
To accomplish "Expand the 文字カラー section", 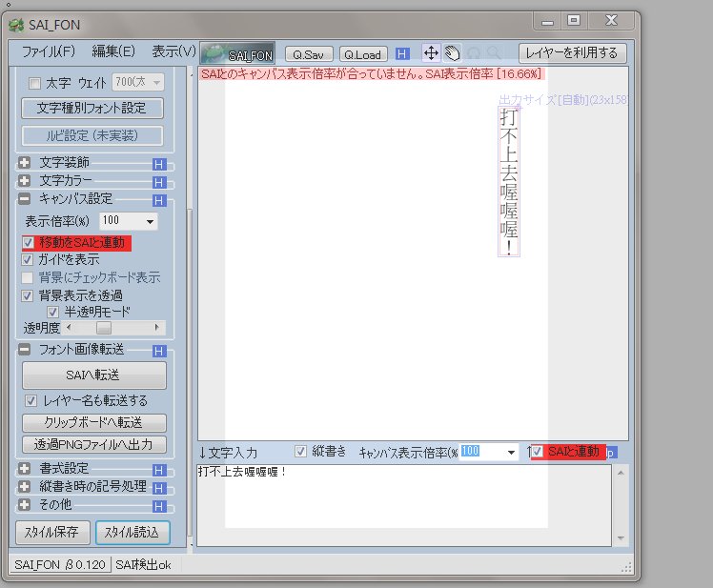I will click(24, 180).
